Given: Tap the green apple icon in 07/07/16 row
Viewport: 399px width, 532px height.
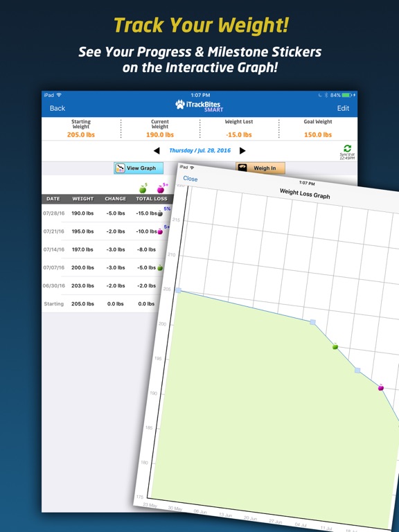Looking at the screenshot, I should coord(160,267).
